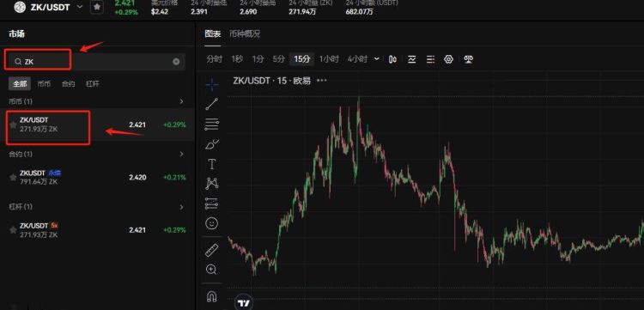Image resolution: width=644 pixels, height=310 pixels.
Task: Select the text annotation tool
Action: [x=212, y=165]
